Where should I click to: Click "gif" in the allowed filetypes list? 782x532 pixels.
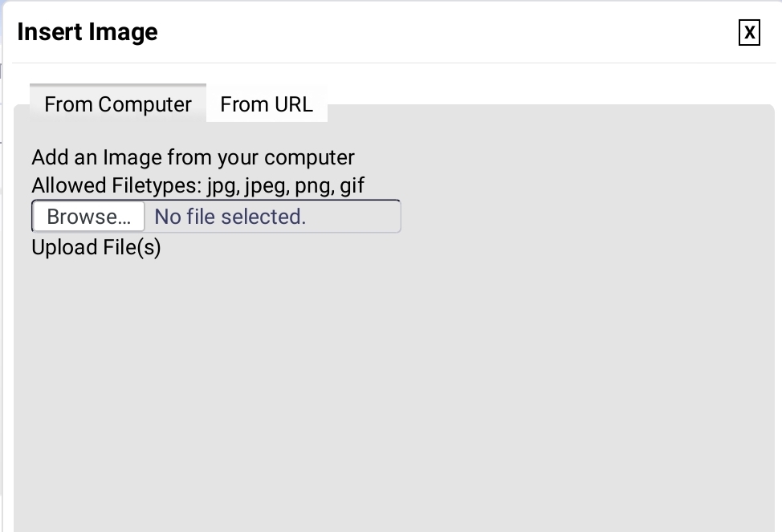[352, 186]
